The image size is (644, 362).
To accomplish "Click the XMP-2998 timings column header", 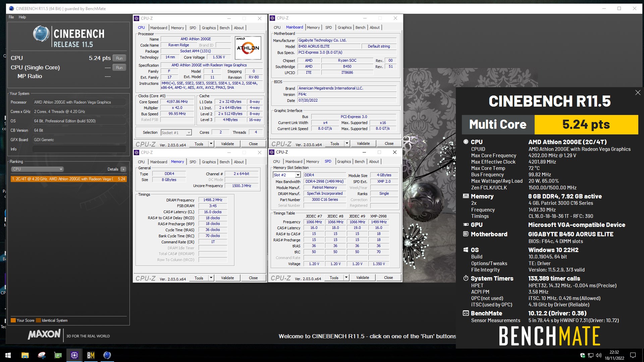I will pyautogui.click(x=378, y=216).
